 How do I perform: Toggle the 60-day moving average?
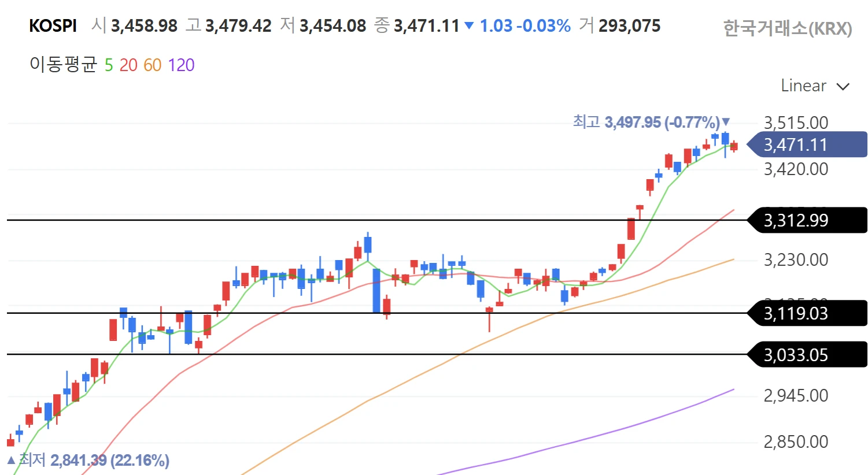(152, 65)
